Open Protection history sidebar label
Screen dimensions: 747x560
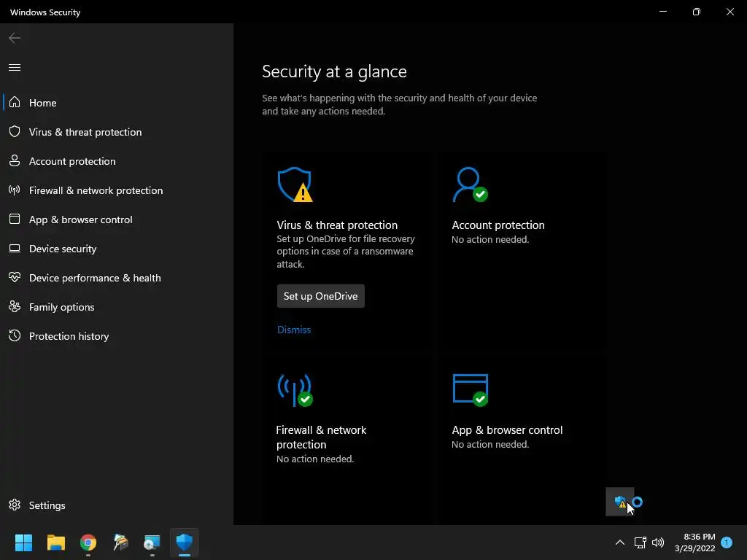(x=69, y=336)
